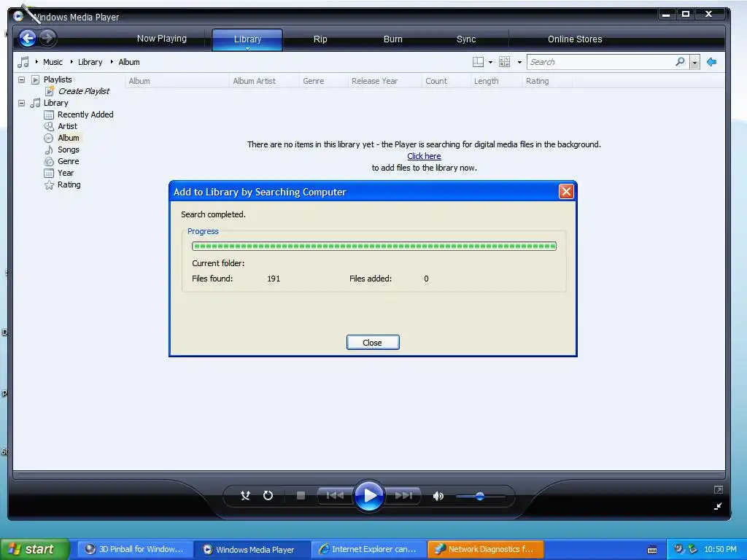747x560 pixels.
Task: Select Album in the breadcrumb
Action: [x=128, y=62]
